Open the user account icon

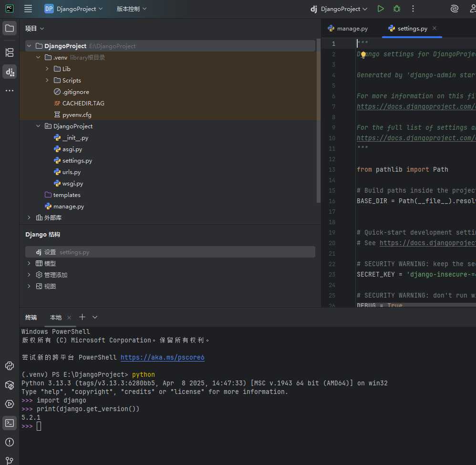(472, 9)
